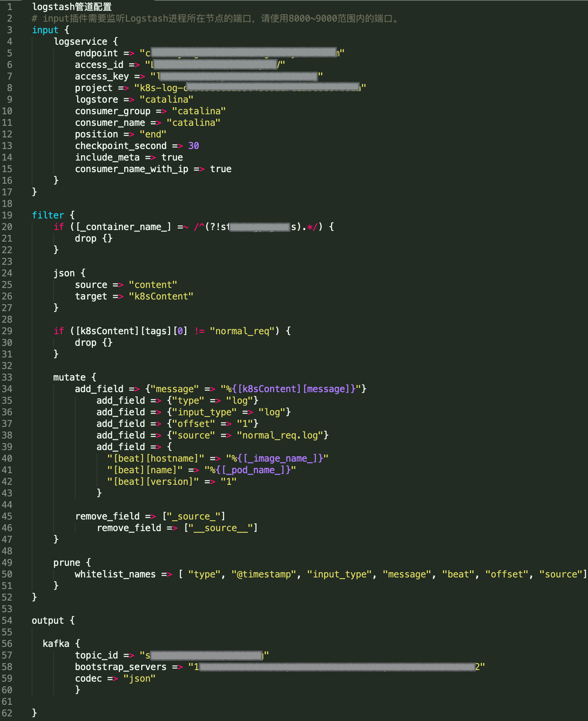This screenshot has width=588, height=721.
Task: Click the checkpoint_second value 30
Action: coord(194,146)
